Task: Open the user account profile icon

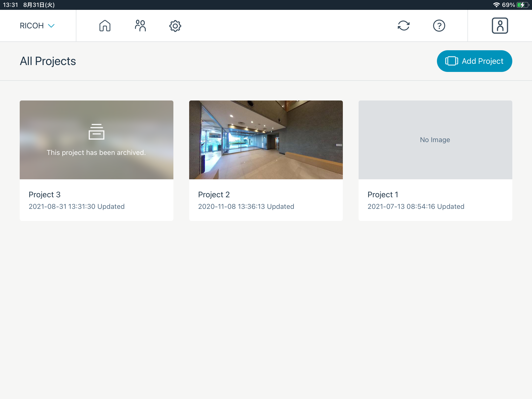Action: coord(500,26)
